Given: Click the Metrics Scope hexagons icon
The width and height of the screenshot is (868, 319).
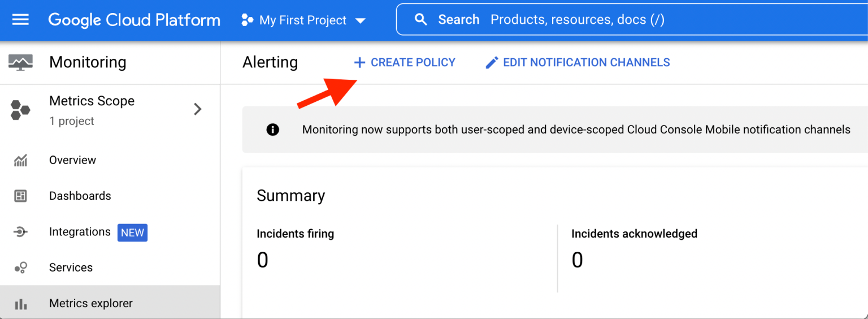Looking at the screenshot, I should click(21, 110).
